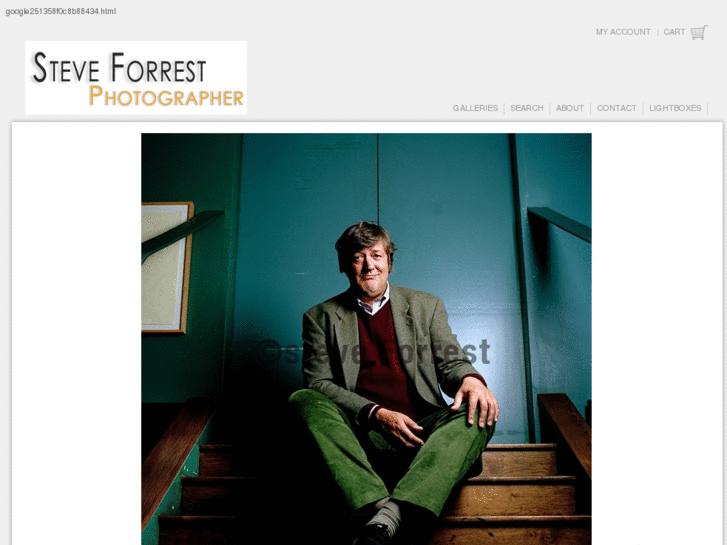The height and width of the screenshot is (545, 727).
Task: Open the MY ACCOUNT link
Action: click(x=623, y=32)
